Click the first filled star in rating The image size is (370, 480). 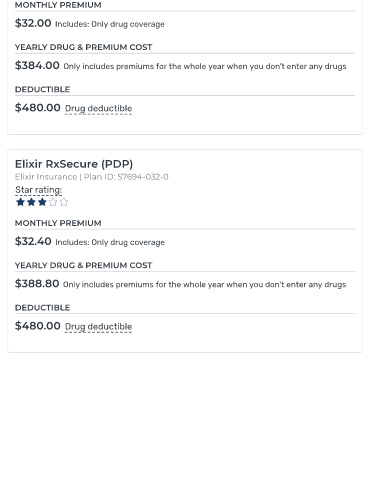pyautogui.click(x=20, y=202)
